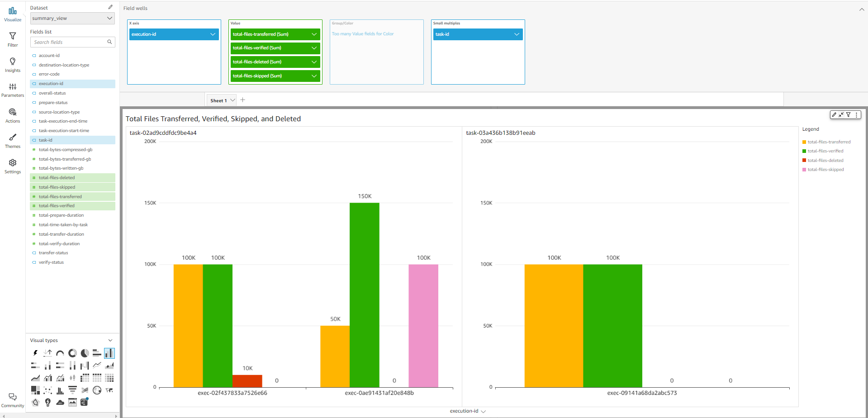Click the pencil edit icon on the visual
This screenshot has height=418, width=868.
[x=835, y=114]
